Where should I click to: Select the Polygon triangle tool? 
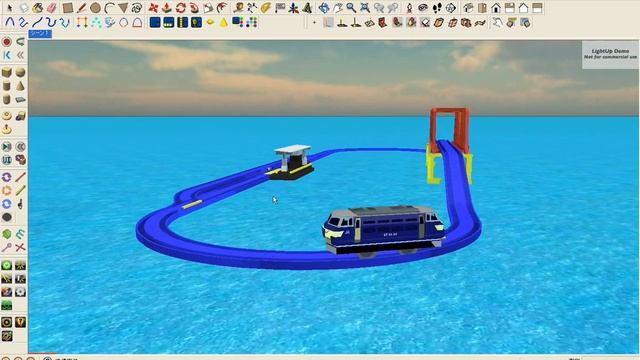123,8
